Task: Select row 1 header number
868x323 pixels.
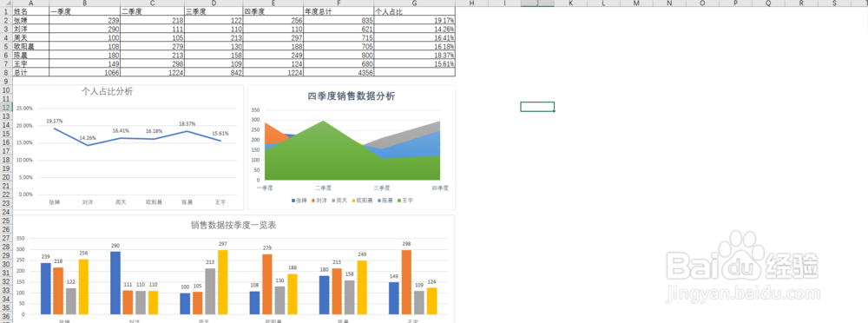Action: coord(6,10)
